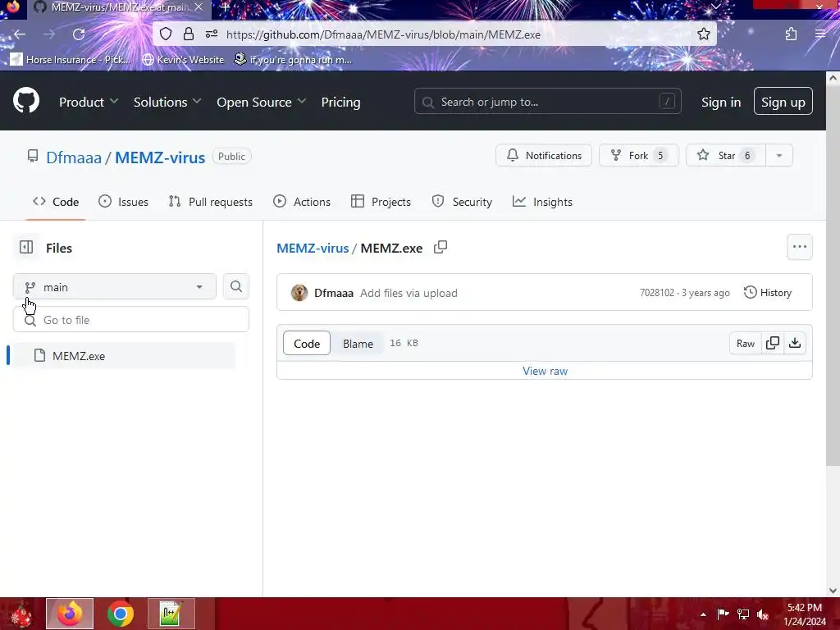The width and height of the screenshot is (840, 630).
Task: Switch to the Code repository tab
Action: 56,202
